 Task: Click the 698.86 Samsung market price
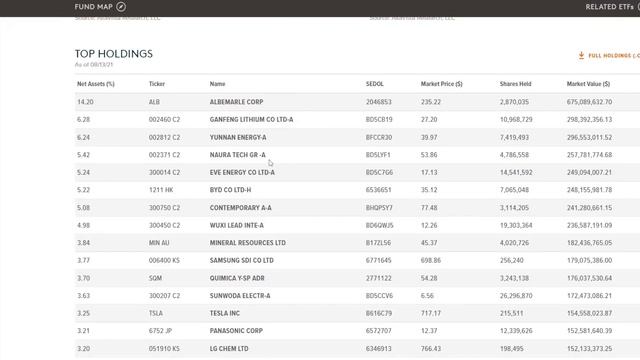[431, 260]
